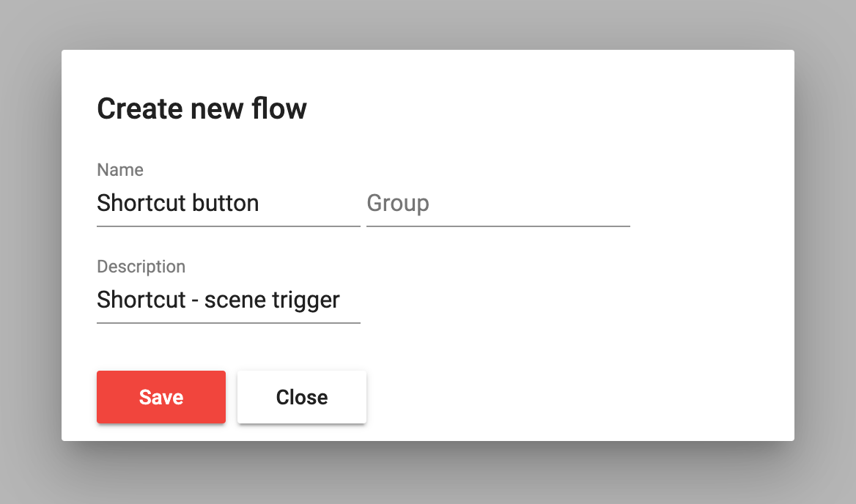Screen dimensions: 856x504
Task: Focus the Name field containing 'Shortcut button'
Action: pyautogui.click(x=228, y=203)
